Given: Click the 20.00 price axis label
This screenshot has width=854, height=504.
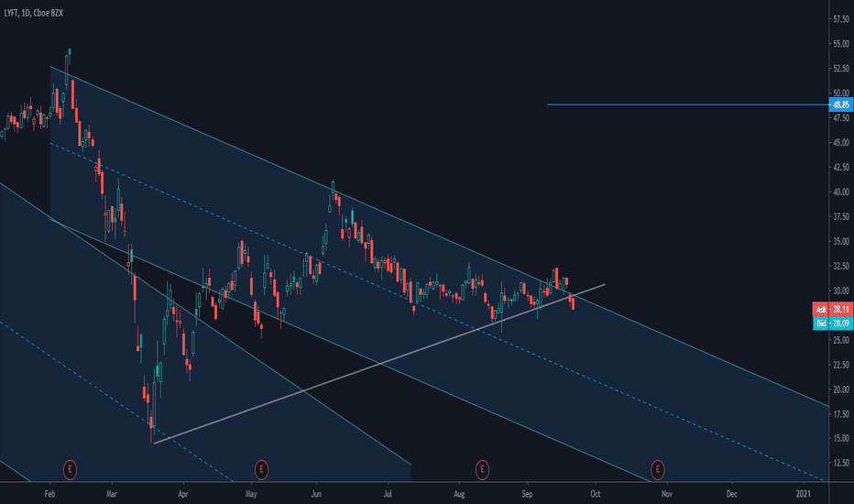Looking at the screenshot, I should coord(841,389).
